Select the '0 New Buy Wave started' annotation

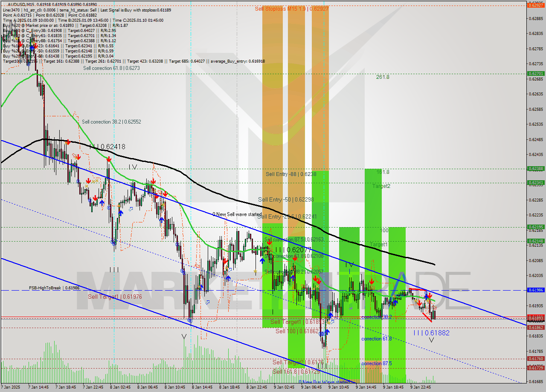point(324,382)
